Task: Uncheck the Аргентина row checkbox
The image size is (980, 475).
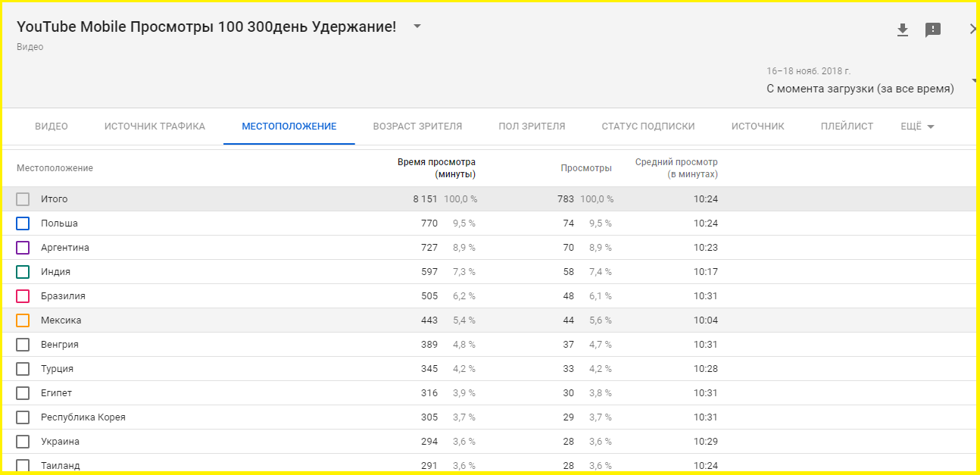Action: 23,248
